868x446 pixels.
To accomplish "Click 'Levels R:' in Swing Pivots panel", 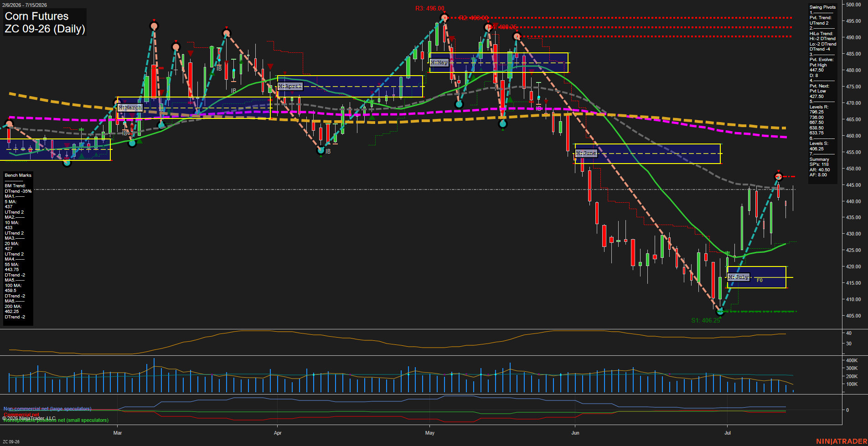I will 819,107.
